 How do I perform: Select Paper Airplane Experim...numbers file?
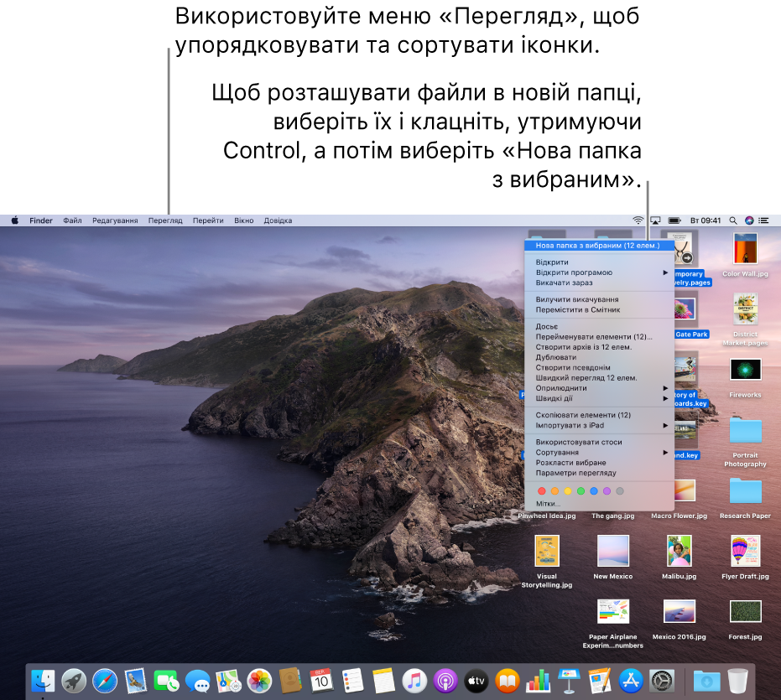click(612, 624)
